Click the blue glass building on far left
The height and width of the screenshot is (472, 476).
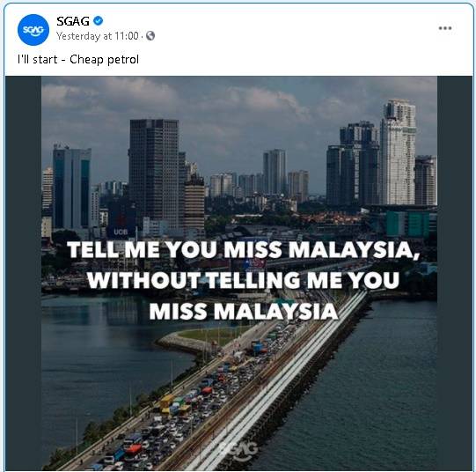[x=72, y=188]
